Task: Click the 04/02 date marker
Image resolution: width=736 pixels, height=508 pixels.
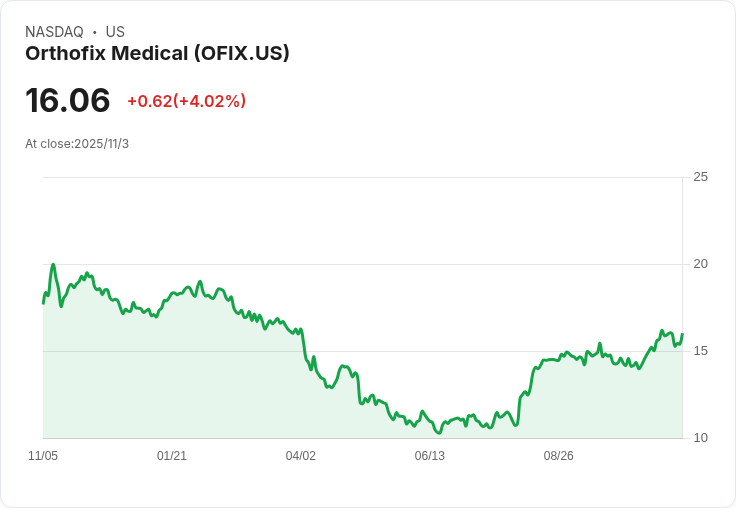Action: tap(301, 456)
